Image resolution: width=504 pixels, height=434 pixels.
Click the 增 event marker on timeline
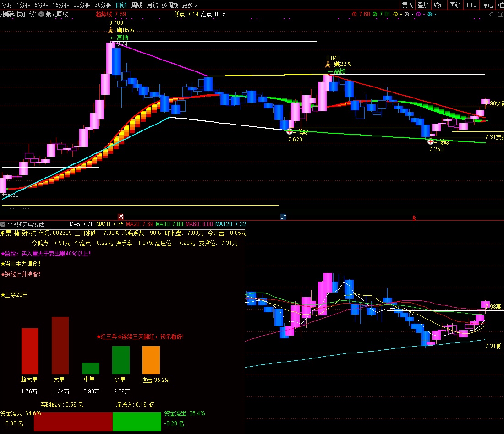click(x=121, y=217)
